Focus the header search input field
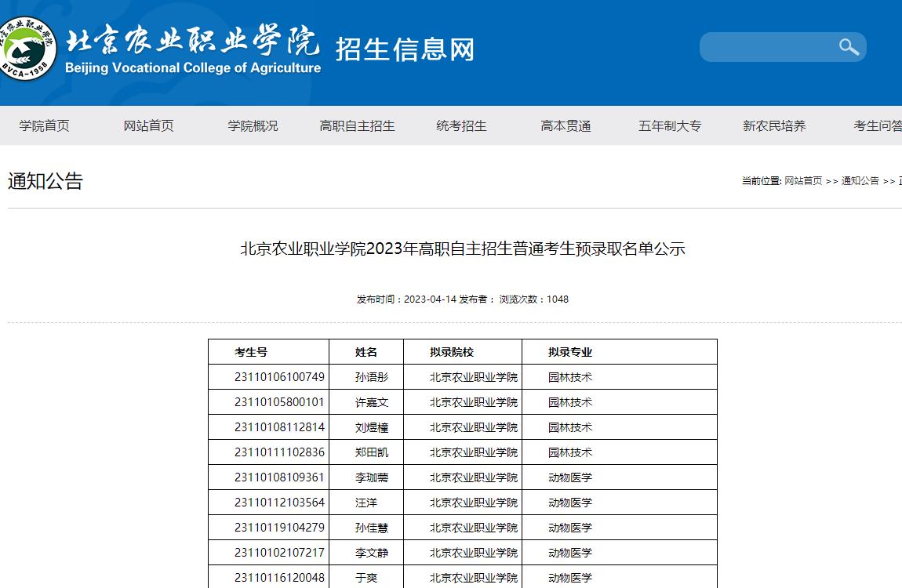This screenshot has width=902, height=588. 782,46
